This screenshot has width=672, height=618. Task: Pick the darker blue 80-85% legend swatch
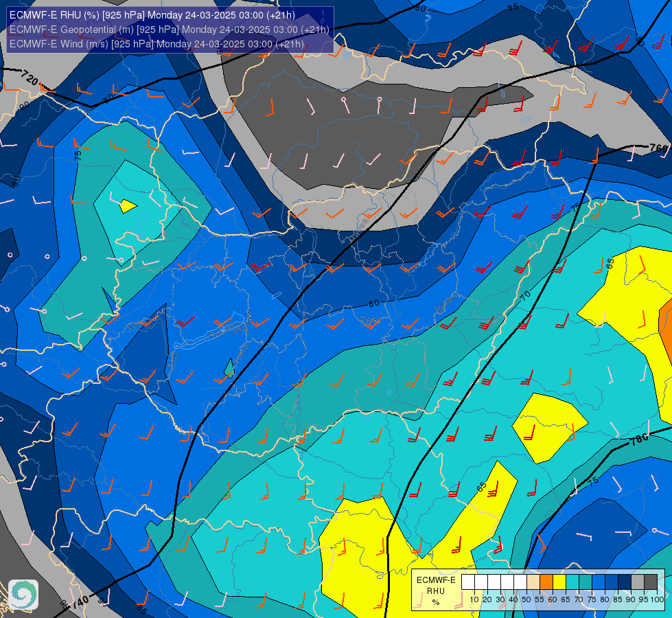tap(612, 582)
